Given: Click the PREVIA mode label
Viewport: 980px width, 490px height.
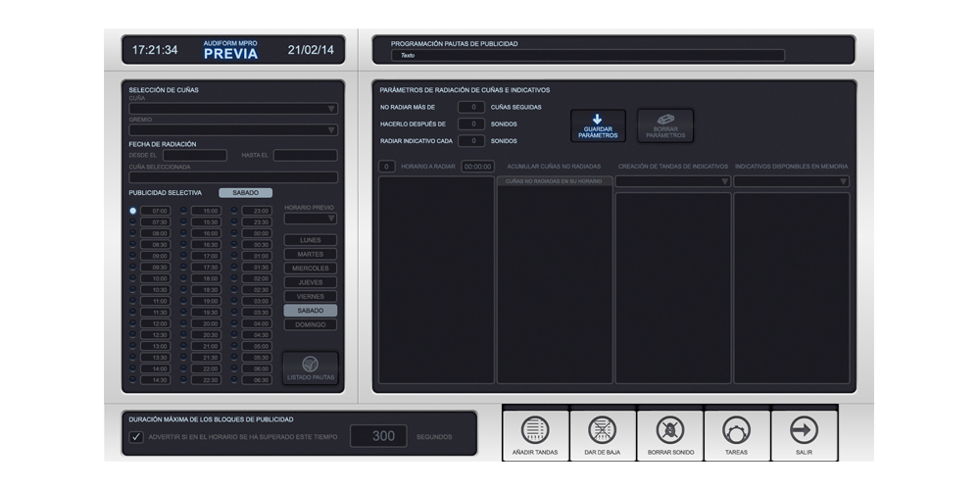Looking at the screenshot, I should pos(230,54).
